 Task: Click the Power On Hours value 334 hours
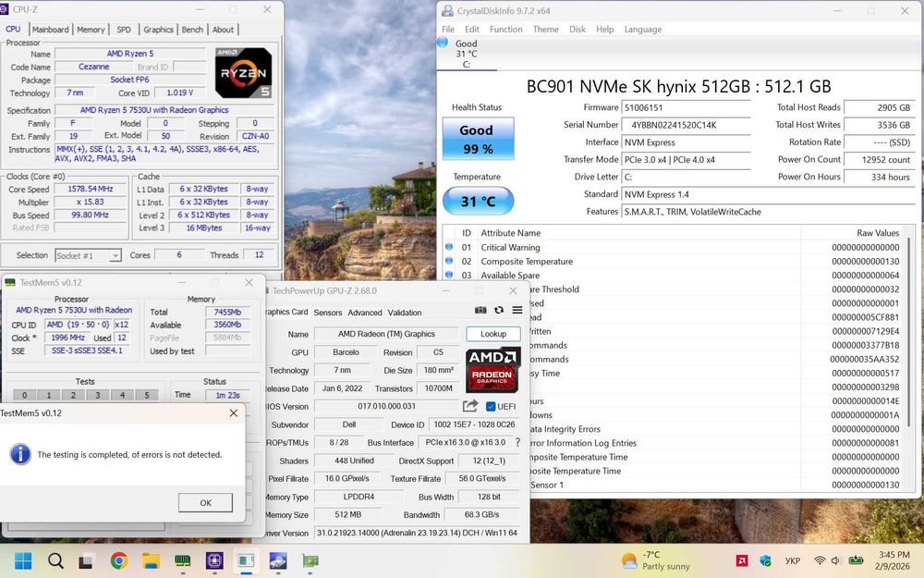point(879,177)
